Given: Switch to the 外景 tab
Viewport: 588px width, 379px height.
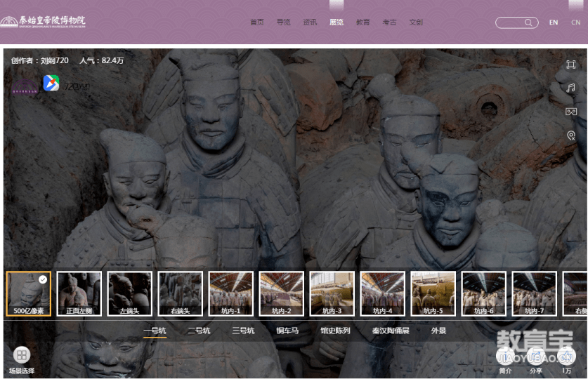Looking at the screenshot, I should pos(439,331).
